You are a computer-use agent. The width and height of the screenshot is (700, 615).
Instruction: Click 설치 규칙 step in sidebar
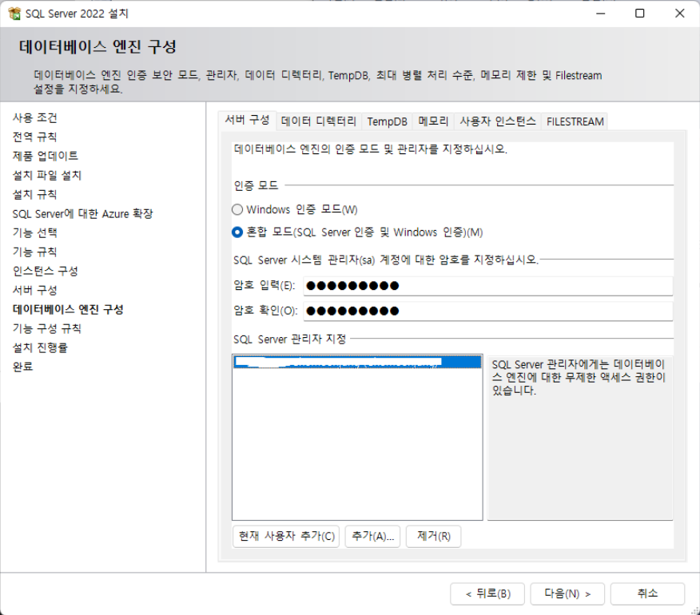point(35,195)
